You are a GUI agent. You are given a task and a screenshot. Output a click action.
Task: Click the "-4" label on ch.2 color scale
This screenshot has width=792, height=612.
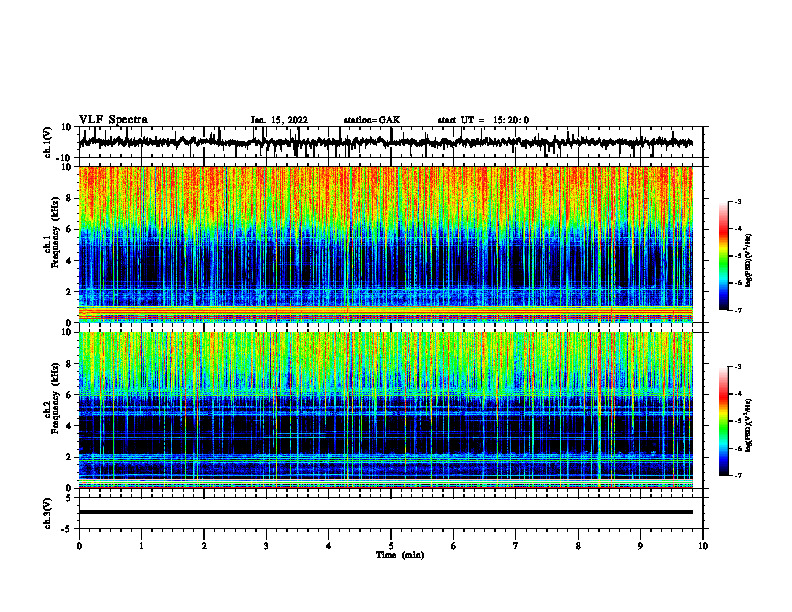[x=738, y=394]
